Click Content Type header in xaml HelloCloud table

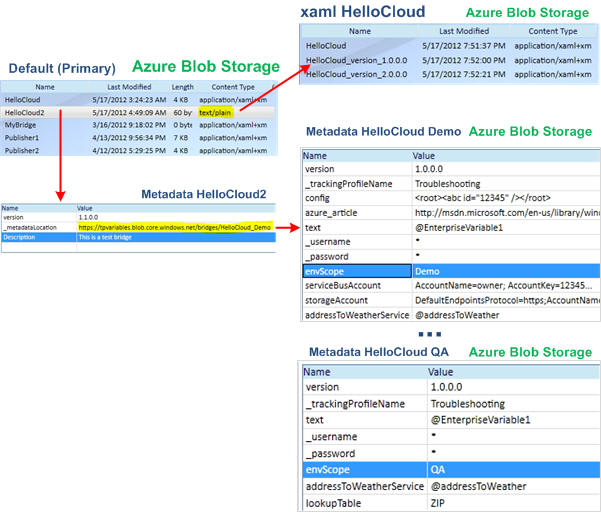(x=553, y=31)
